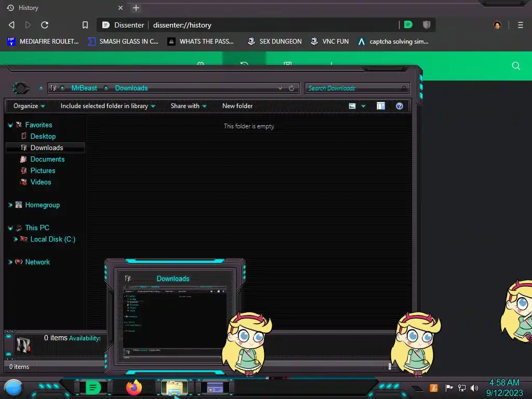Screen dimensions: 532x399
Task: Click the Downloads breadcrumb in Explorer address bar
Action: point(131,88)
